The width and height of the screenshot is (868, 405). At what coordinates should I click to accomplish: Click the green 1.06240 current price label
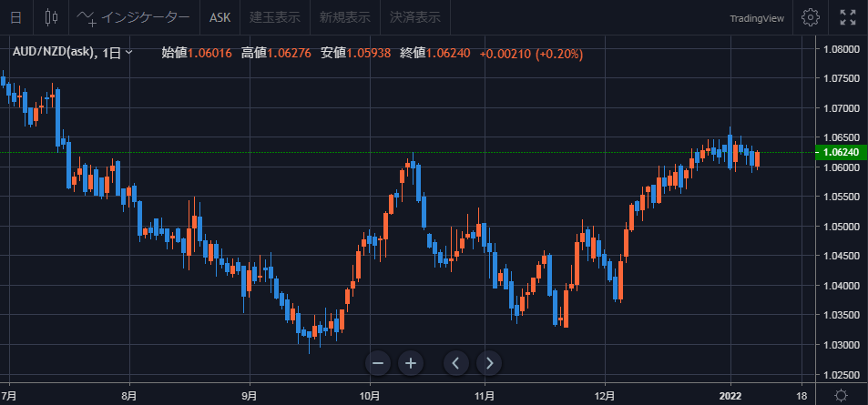(841, 152)
